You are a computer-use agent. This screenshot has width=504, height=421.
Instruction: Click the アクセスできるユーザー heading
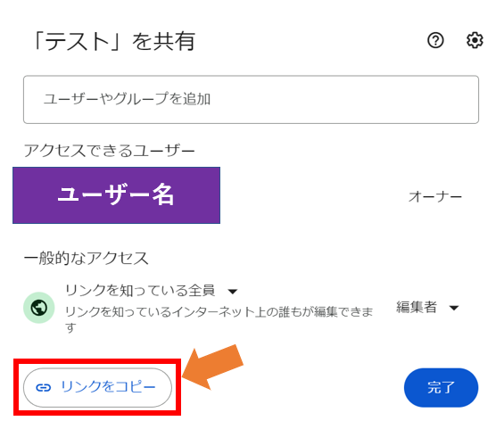(110, 151)
